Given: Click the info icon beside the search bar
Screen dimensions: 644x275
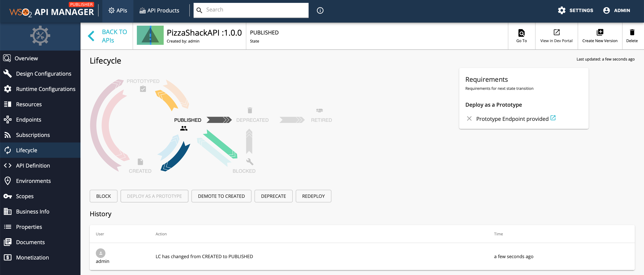Looking at the screenshot, I should (x=320, y=10).
